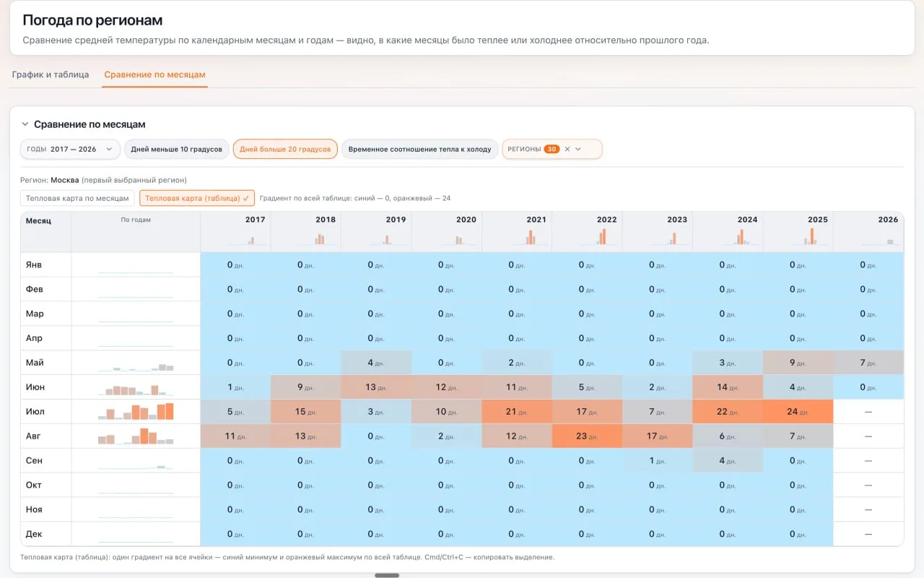Expand the Регионы dropdown arrow
Image resolution: width=924 pixels, height=578 pixels.
(x=578, y=149)
